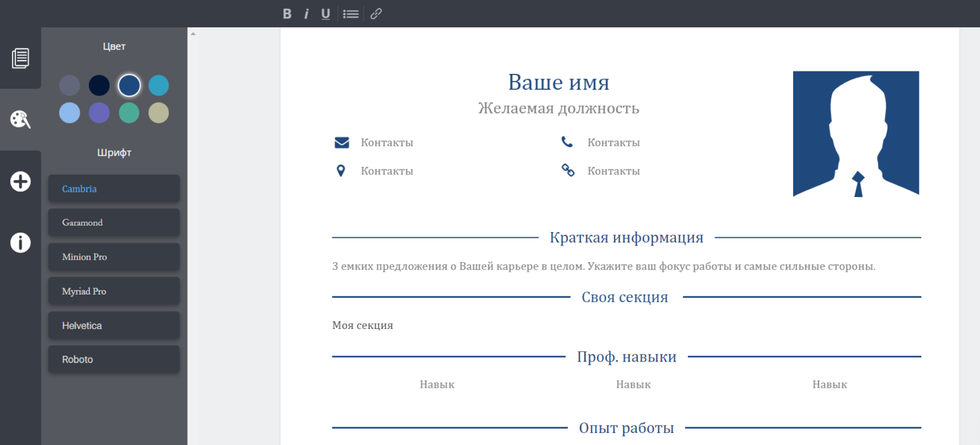This screenshot has height=445, width=980.
Task: Click the plus icon to add a section
Action: (x=20, y=181)
